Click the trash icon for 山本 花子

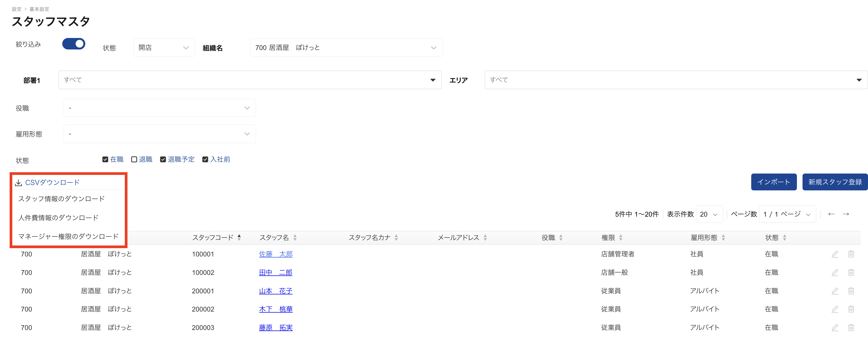click(851, 291)
